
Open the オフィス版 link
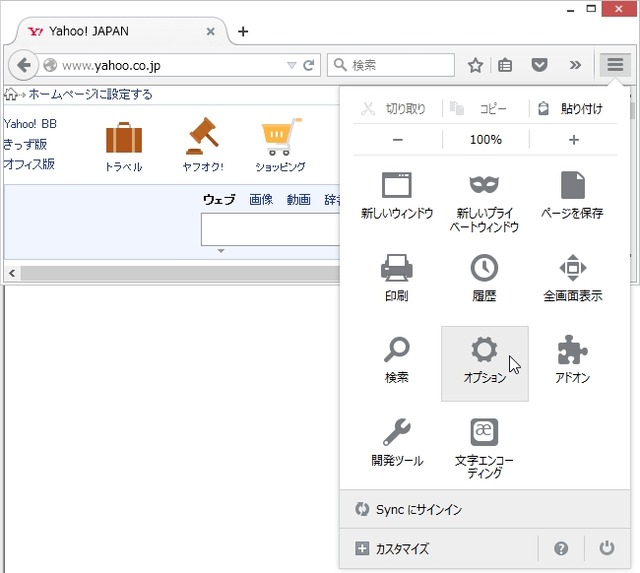pos(29,164)
